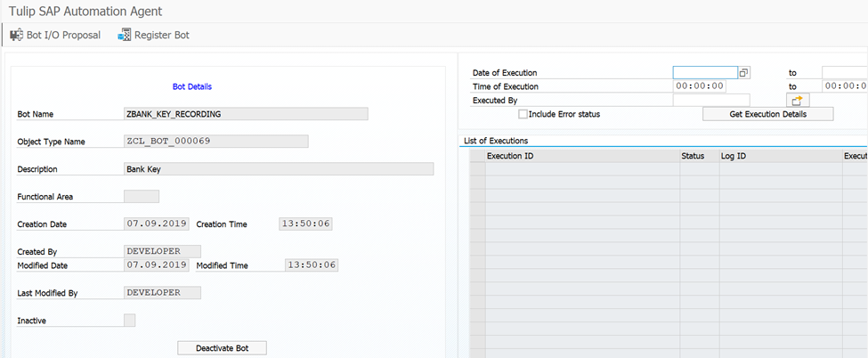Image resolution: width=868 pixels, height=358 pixels.
Task: Click value-help icon beside Date of Execution
Action: point(744,73)
